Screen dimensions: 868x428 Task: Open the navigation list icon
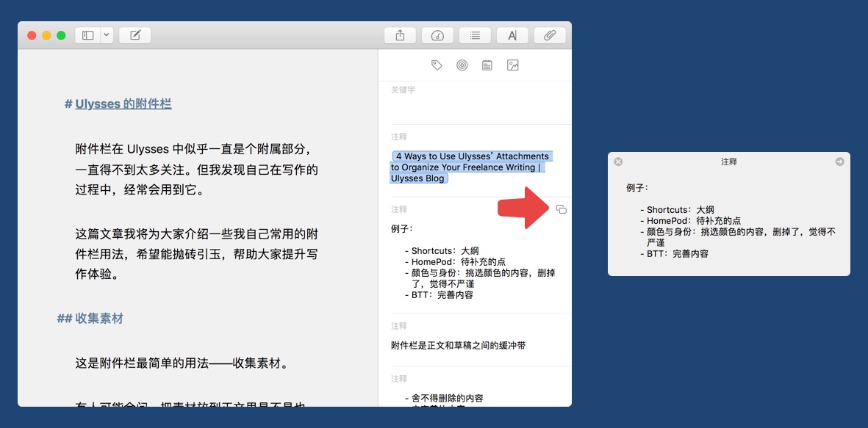click(x=475, y=35)
